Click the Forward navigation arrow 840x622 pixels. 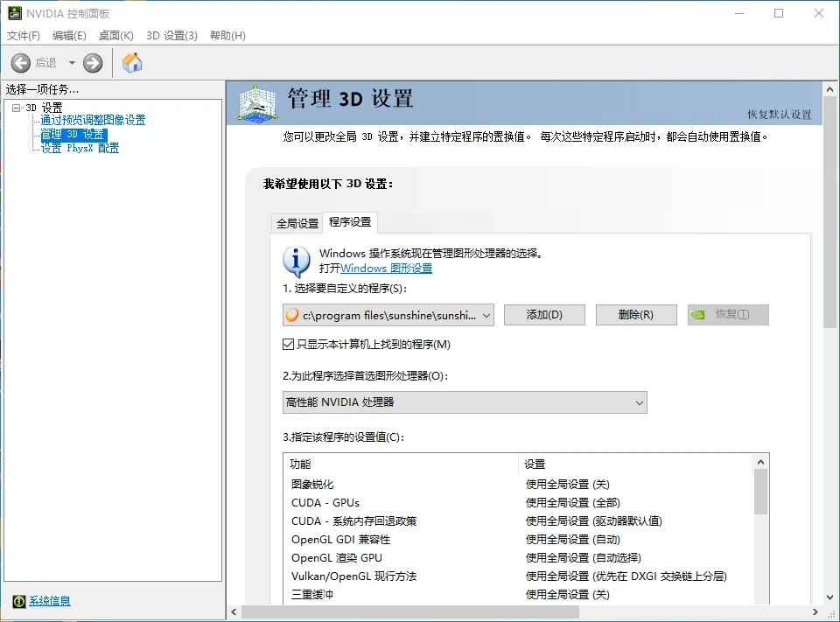91,62
